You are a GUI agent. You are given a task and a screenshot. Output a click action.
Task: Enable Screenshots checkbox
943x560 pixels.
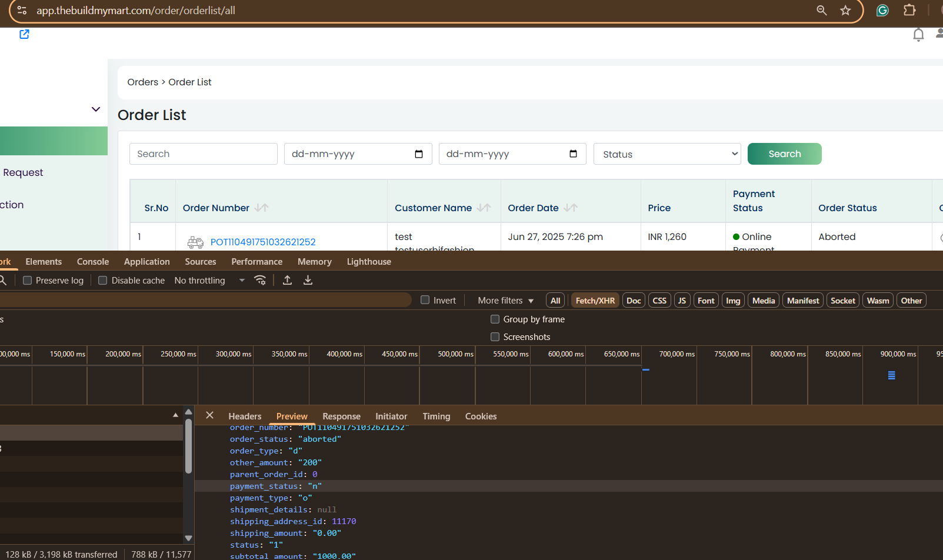pos(495,336)
